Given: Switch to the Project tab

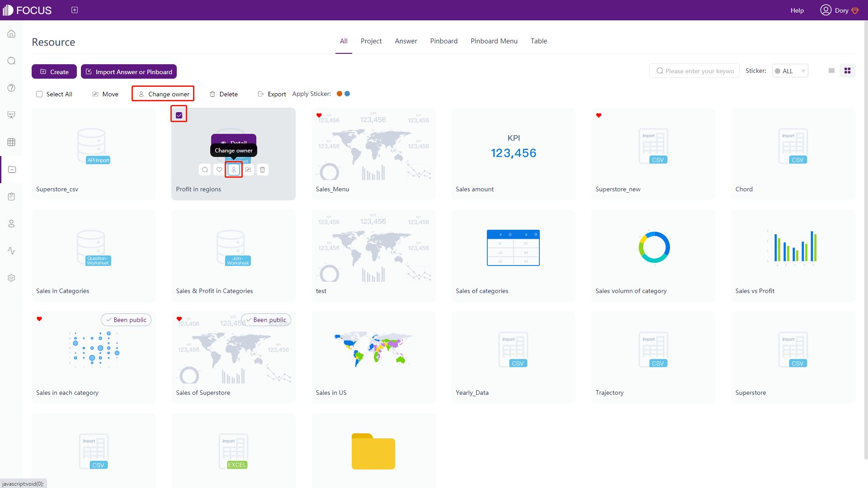Looking at the screenshot, I should coord(371,41).
